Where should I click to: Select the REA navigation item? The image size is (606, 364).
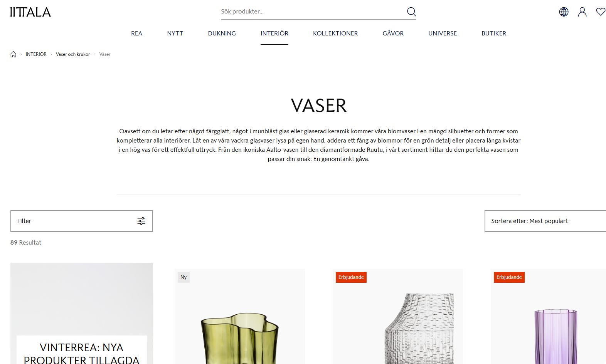pos(137,34)
